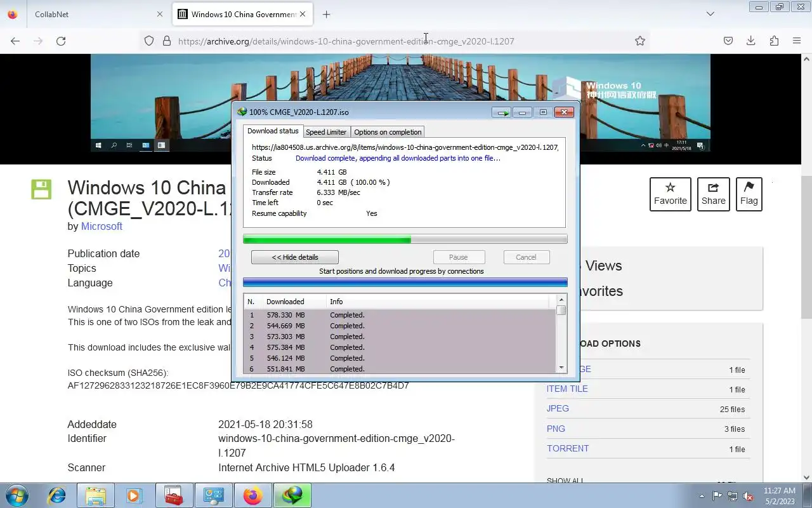Open the Firefox View pinned tab icon
Screen dimensions: 812x508
click(x=13, y=14)
